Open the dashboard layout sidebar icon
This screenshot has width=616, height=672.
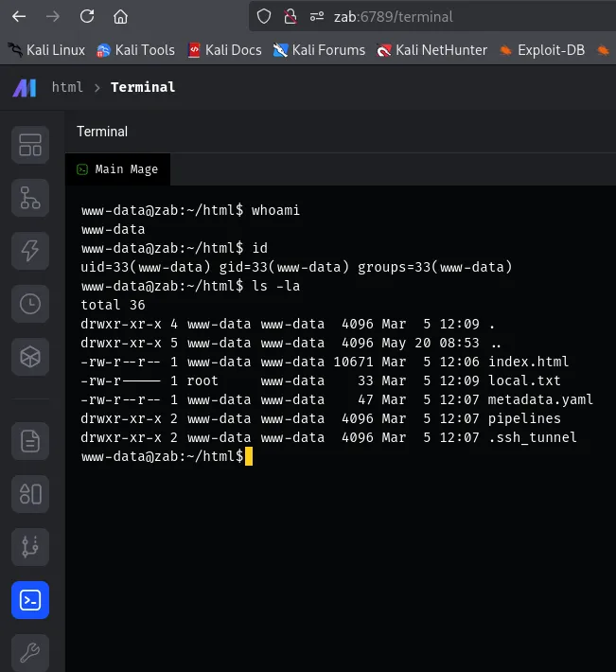click(x=30, y=145)
